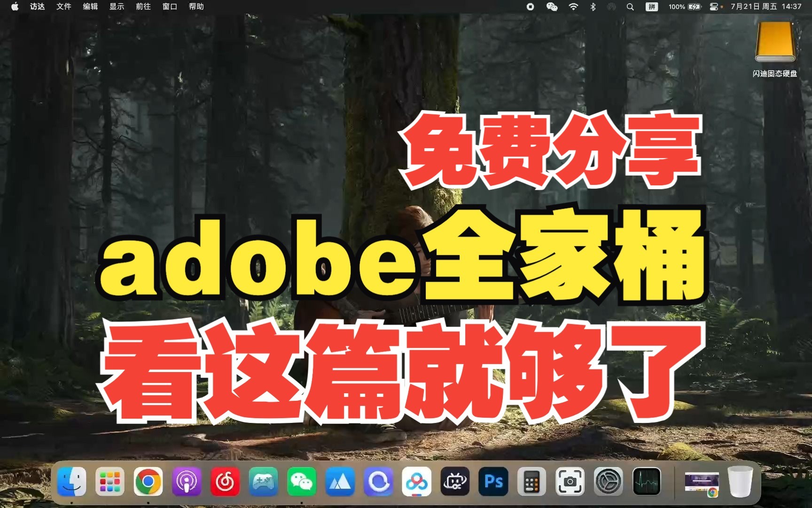Open Finder from the Dock
The image size is (812, 508).
tap(71, 482)
